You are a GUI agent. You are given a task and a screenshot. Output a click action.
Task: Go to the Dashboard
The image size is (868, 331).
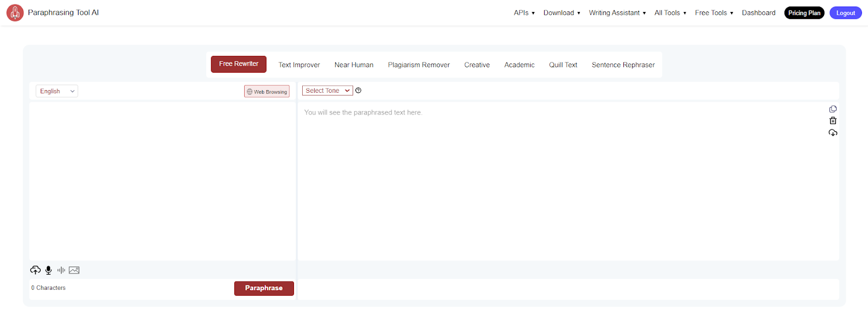[758, 12]
